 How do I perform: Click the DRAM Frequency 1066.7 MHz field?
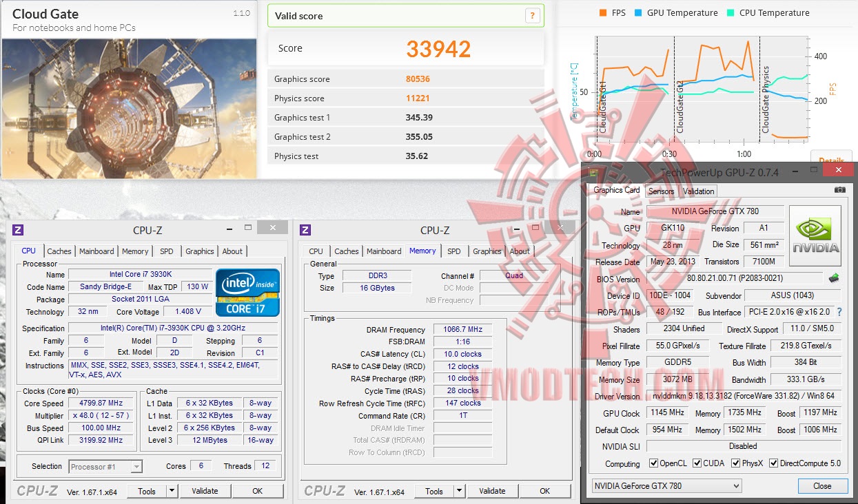(x=463, y=329)
